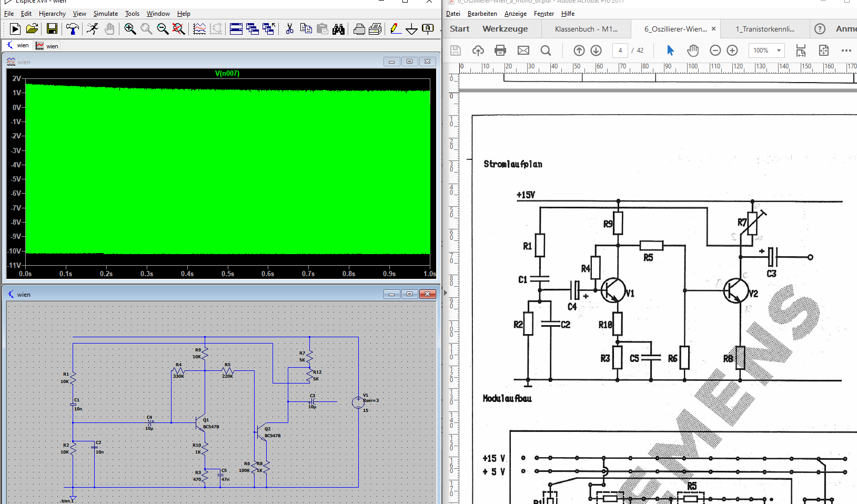Click the Copy icon in LTspice toolbar

pyautogui.click(x=306, y=29)
